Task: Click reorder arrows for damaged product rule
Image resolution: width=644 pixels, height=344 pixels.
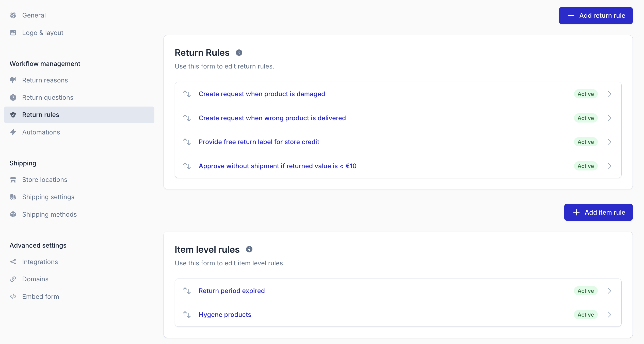Action: [x=187, y=94]
